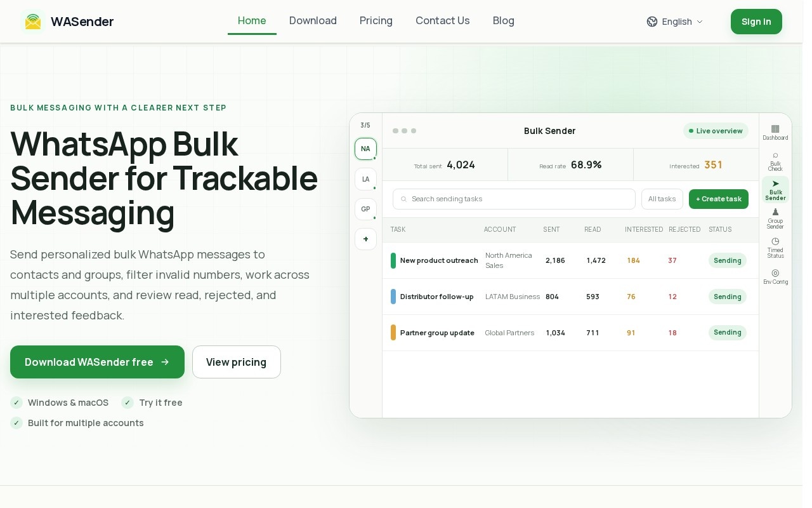Expand the English language dropdown chevron
Image resolution: width=812 pixels, height=508 pixels.
pyautogui.click(x=700, y=22)
